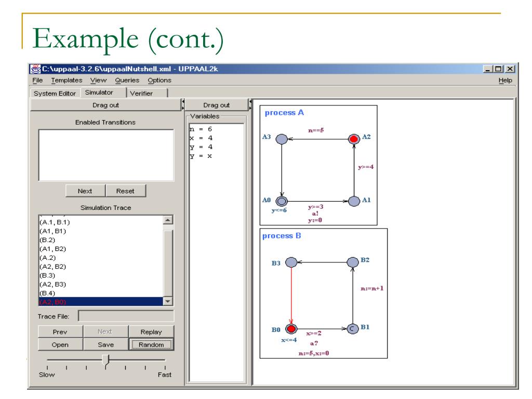Viewport: 532px width, 399px height.
Task: Click the simulation speed slider handle
Action: [106, 360]
